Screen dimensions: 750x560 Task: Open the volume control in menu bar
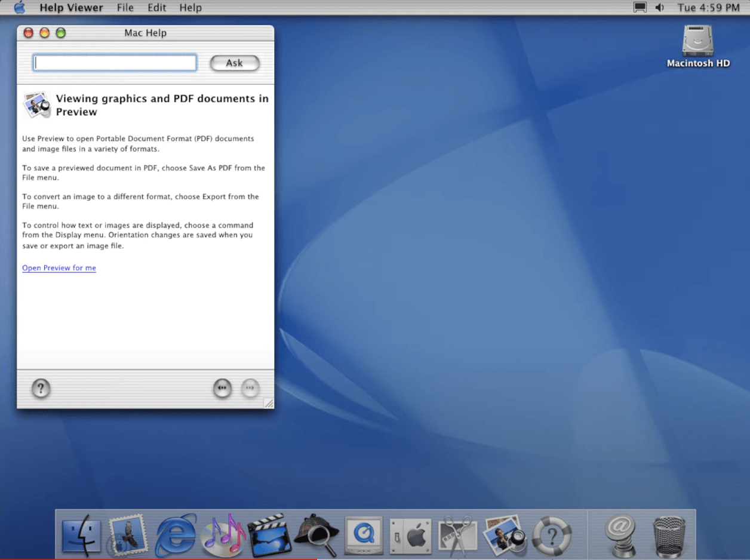click(x=660, y=8)
